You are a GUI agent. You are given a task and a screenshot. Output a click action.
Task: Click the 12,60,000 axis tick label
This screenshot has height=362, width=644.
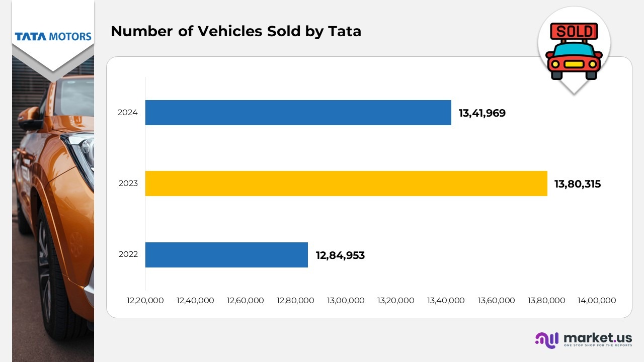coord(246,301)
